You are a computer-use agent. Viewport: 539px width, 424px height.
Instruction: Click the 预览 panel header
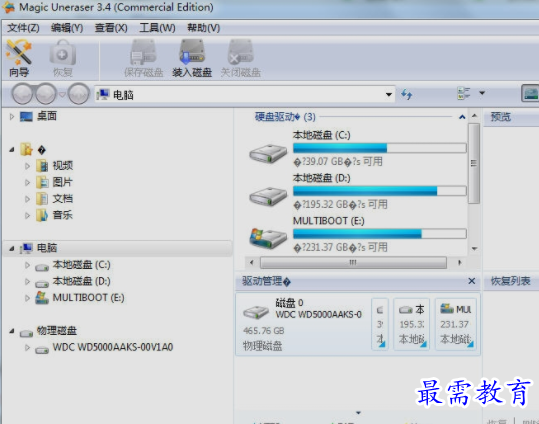[x=511, y=117]
